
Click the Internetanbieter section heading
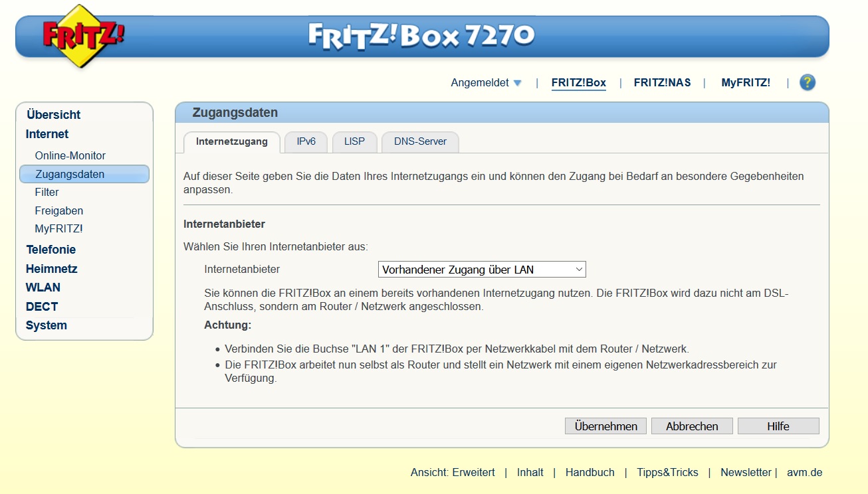(x=224, y=224)
